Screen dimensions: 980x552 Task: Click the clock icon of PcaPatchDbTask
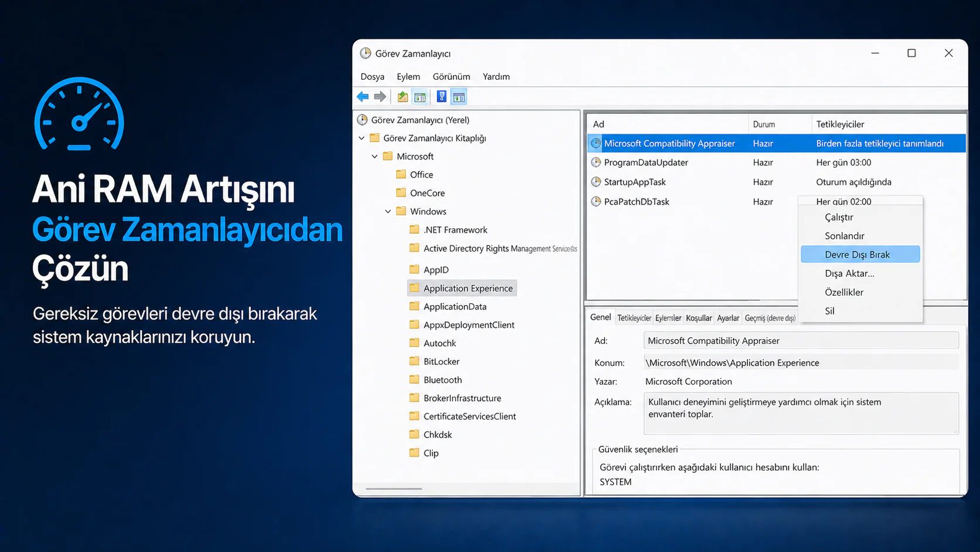(x=596, y=201)
